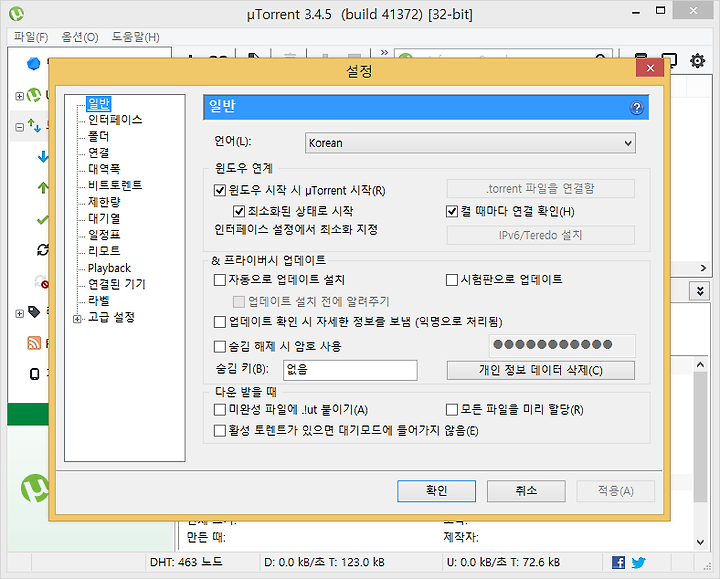Click the 숨김 키 input field
The image size is (720, 579).
pos(350,370)
